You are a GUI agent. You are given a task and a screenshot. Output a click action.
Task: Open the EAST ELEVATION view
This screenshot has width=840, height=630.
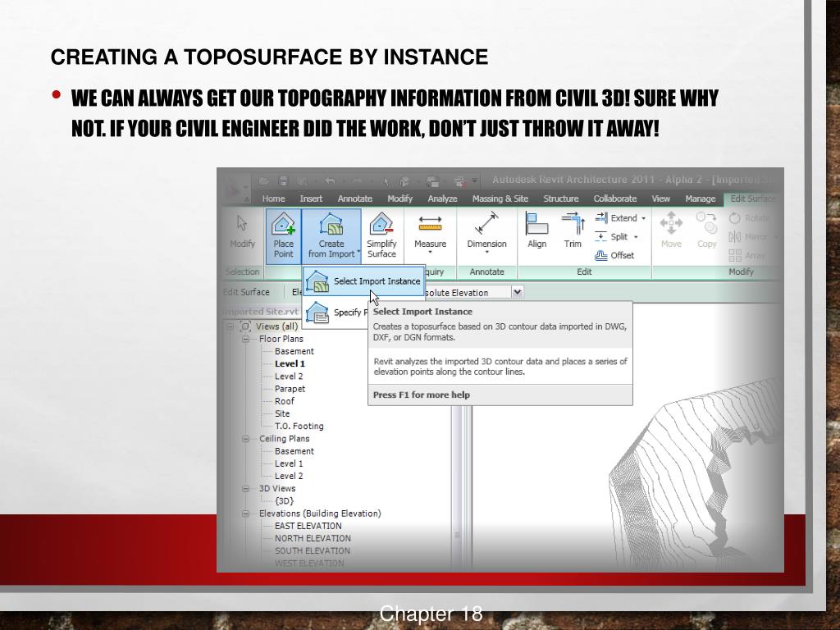pyautogui.click(x=308, y=526)
